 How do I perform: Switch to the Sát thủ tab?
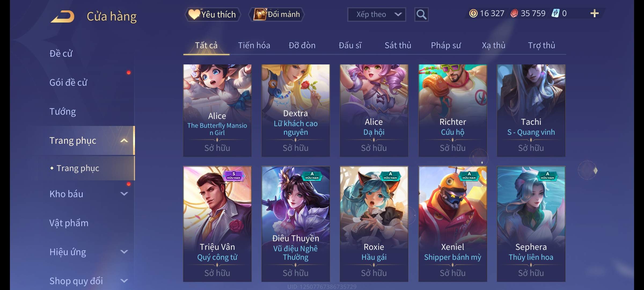point(398,45)
